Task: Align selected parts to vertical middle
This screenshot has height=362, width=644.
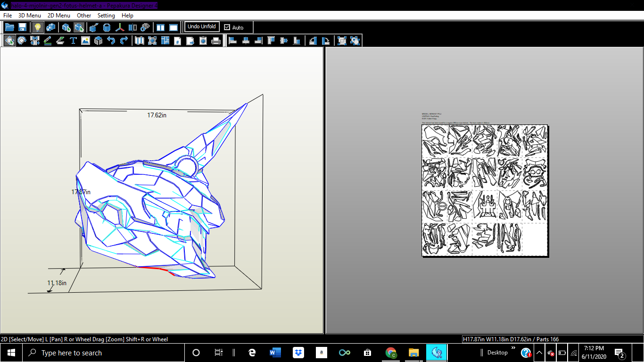Action: point(284,41)
